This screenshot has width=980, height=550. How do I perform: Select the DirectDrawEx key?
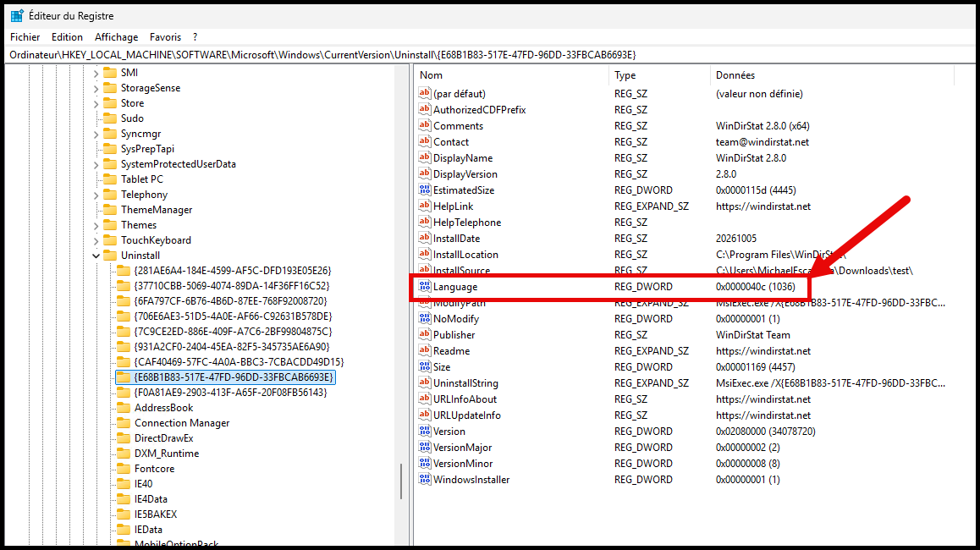[163, 438]
